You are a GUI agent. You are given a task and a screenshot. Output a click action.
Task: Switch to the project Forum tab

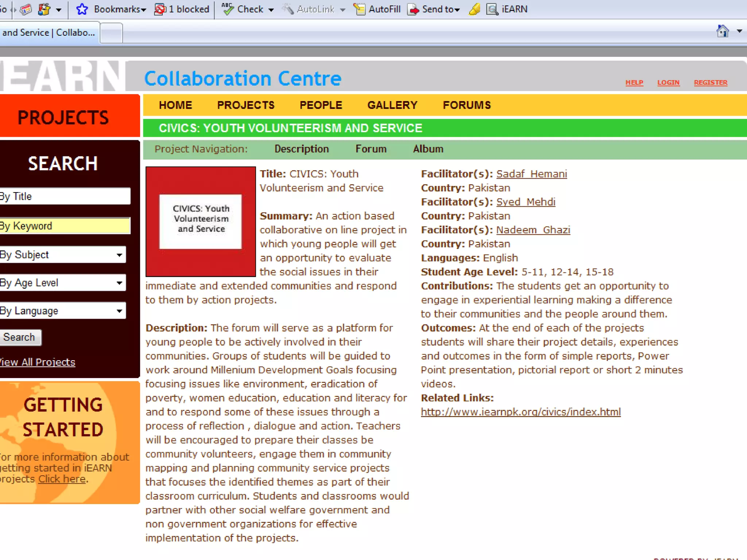371,149
